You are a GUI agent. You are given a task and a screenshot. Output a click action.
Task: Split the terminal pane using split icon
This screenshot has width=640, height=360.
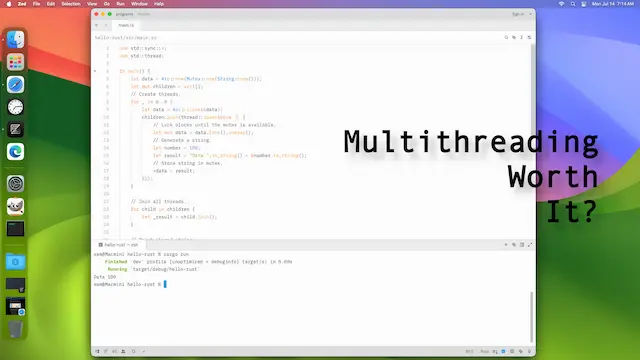click(x=522, y=244)
